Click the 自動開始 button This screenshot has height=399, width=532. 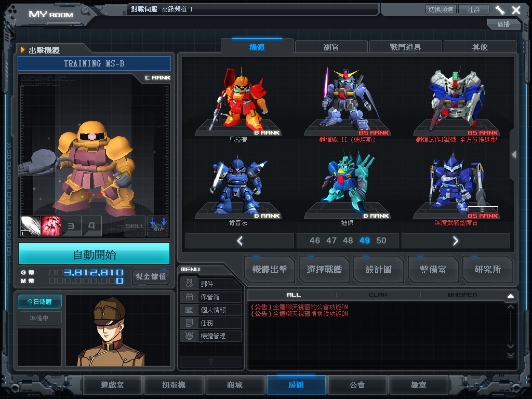click(x=95, y=254)
